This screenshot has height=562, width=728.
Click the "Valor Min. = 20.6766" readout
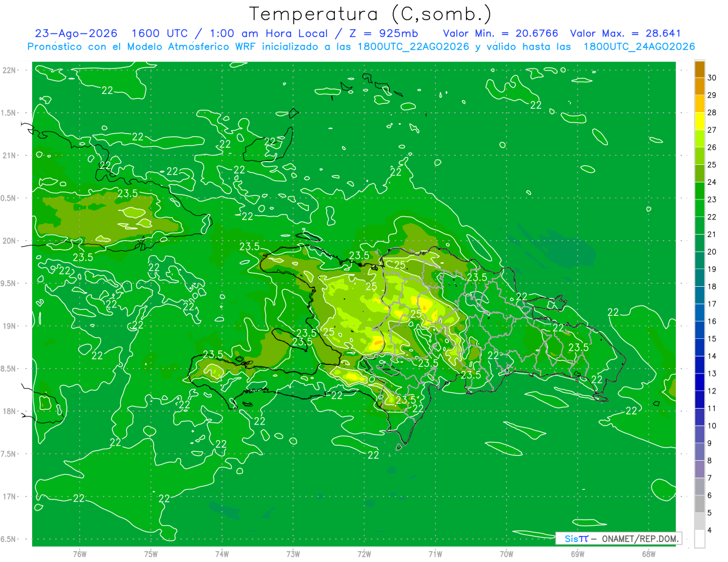(500, 33)
